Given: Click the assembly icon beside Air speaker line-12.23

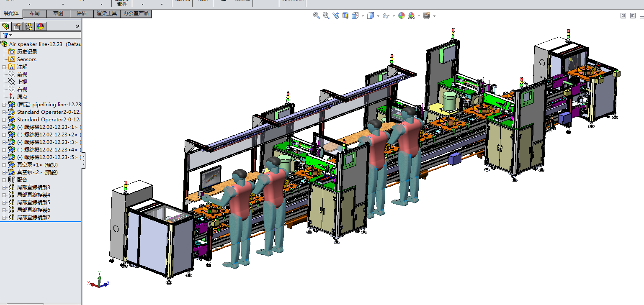Looking at the screenshot, I should click(x=4, y=44).
